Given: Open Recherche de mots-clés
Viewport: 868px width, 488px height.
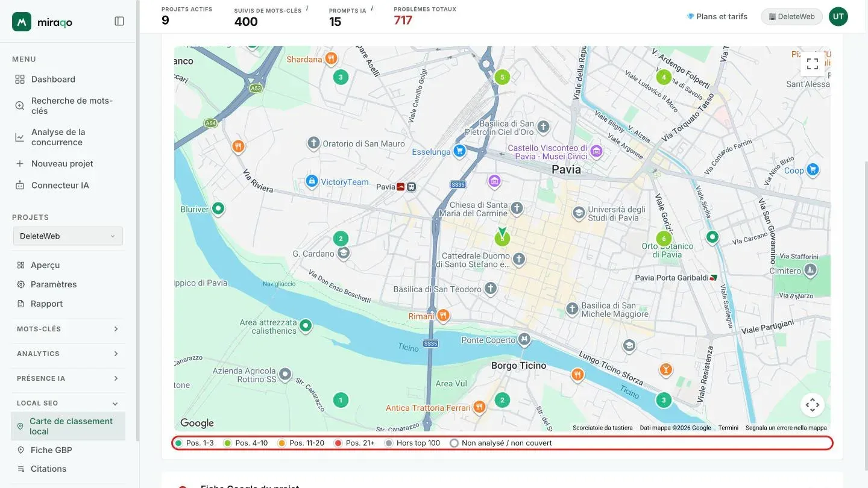Looking at the screenshot, I should (x=68, y=106).
